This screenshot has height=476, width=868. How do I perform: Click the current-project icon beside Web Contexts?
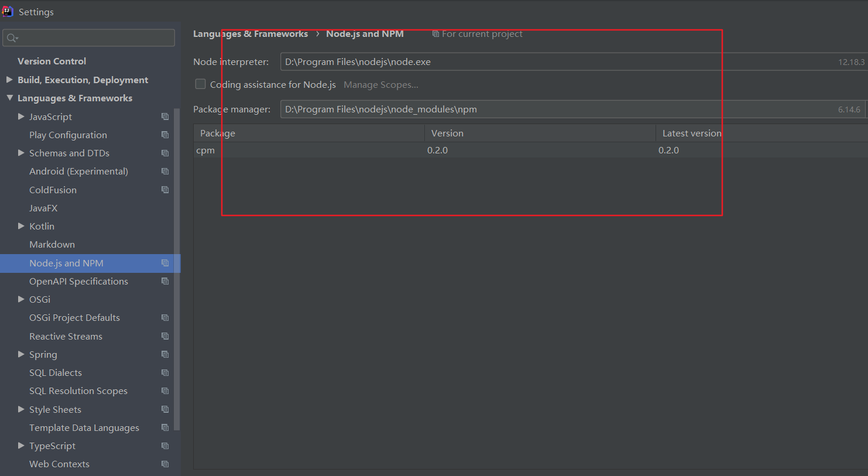pos(165,464)
